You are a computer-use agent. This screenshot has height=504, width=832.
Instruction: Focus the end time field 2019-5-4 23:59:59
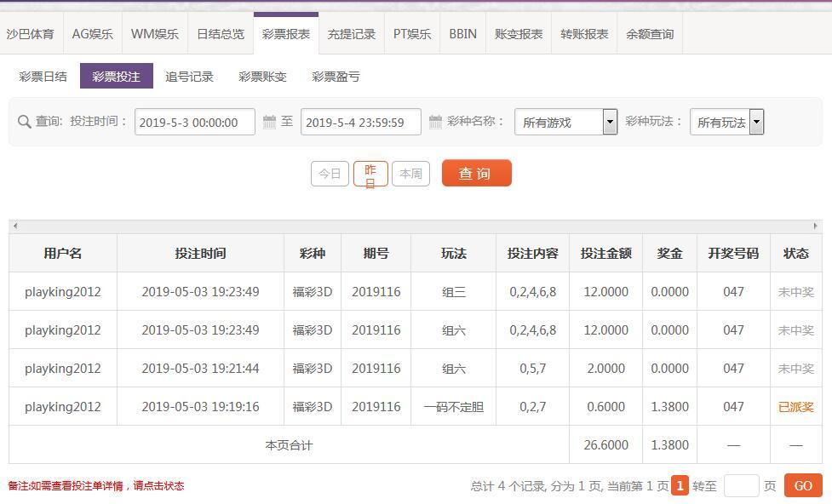(361, 122)
